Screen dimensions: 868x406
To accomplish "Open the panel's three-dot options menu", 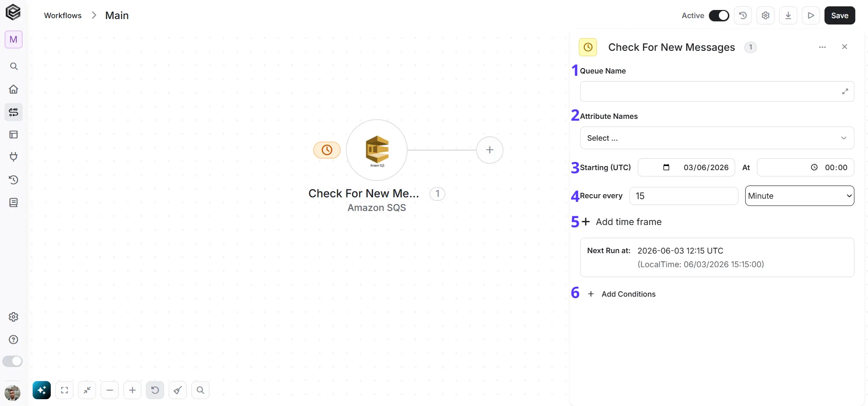I will (822, 47).
